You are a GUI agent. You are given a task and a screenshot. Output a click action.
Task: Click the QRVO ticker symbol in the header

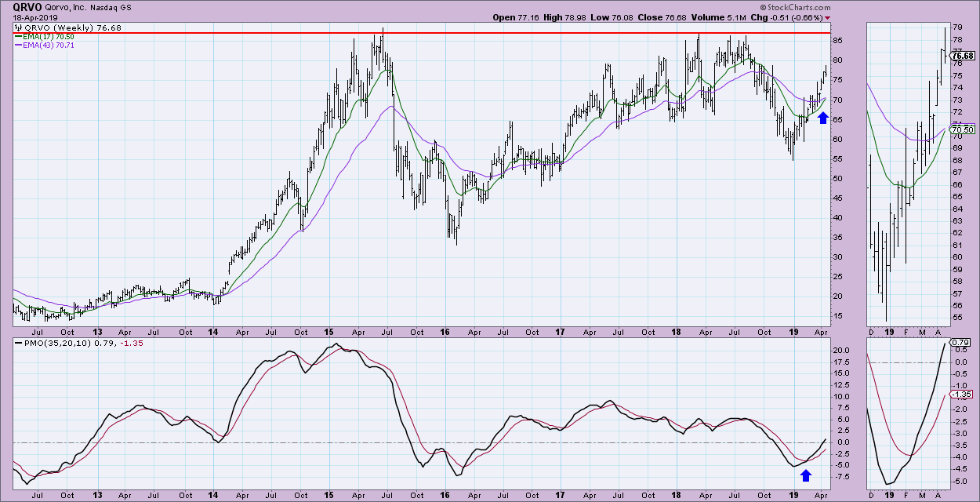pyautogui.click(x=27, y=6)
